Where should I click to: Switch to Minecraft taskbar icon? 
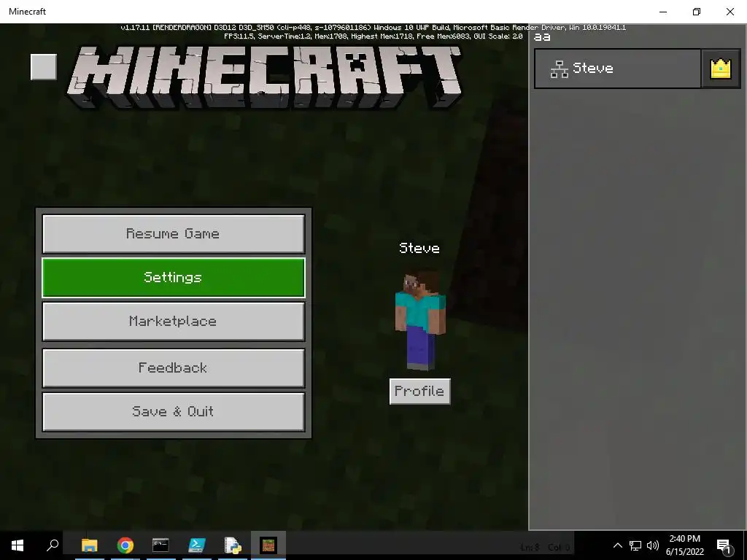[268, 545]
